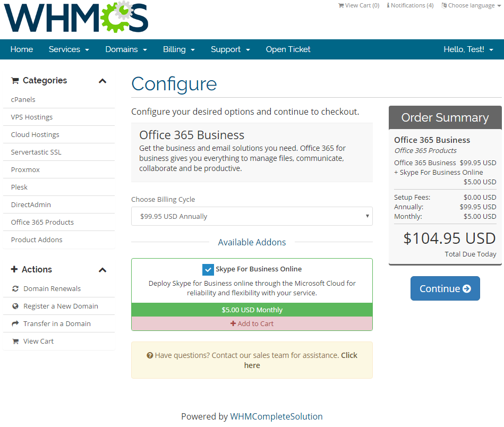Collapse the Categories sidebar panel
504x427 pixels.
[x=102, y=81]
